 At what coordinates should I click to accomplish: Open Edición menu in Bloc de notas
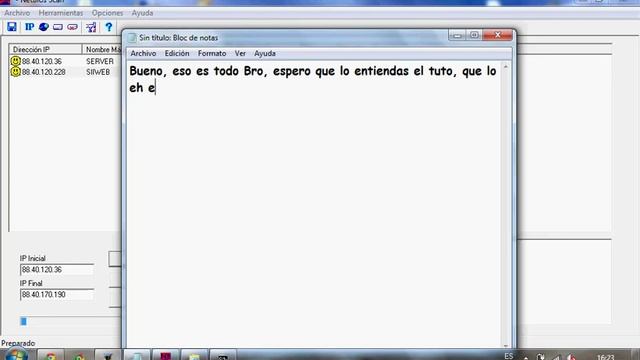tap(177, 53)
